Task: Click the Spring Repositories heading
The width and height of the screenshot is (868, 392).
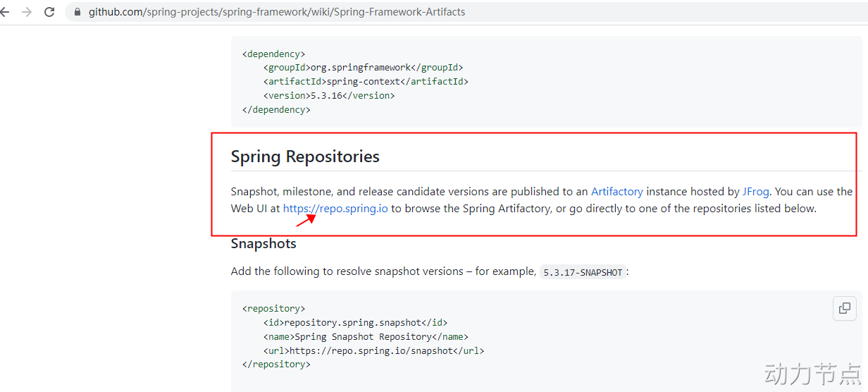Action: [x=305, y=157]
